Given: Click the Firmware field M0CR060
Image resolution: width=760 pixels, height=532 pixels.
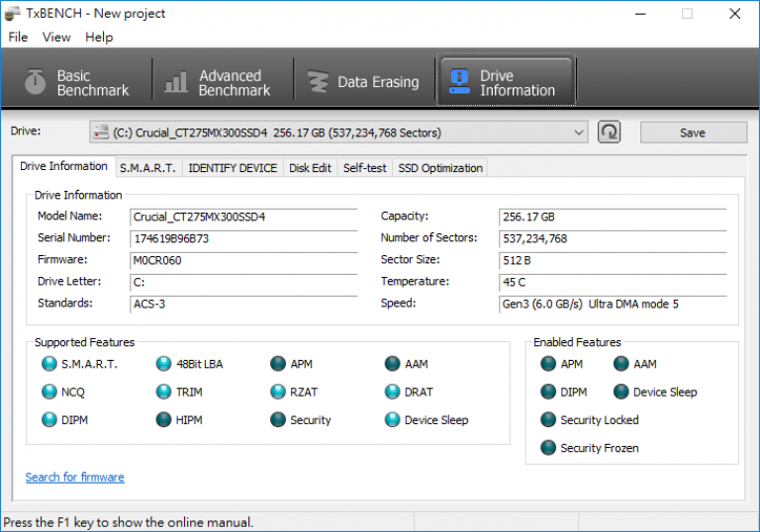Looking at the screenshot, I should click(243, 260).
